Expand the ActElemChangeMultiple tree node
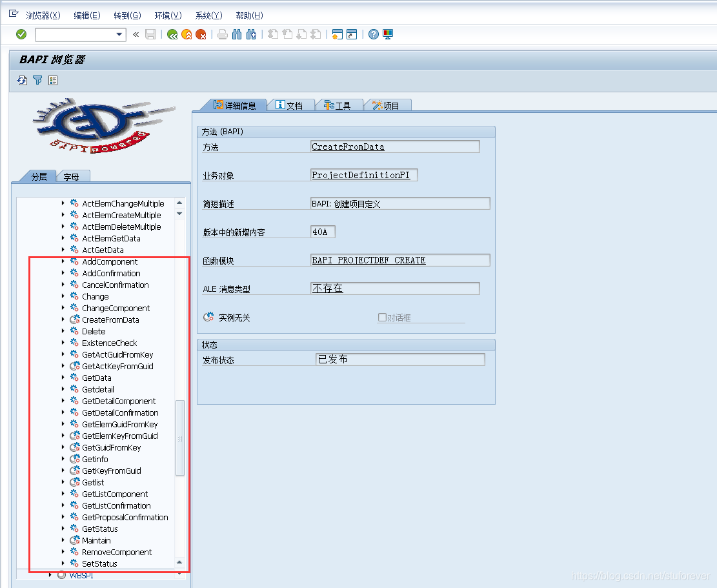Screen dimensions: 717x588 63,203
